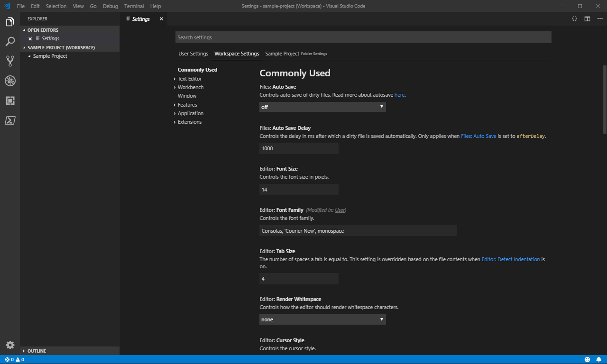
Task: Expand the Outline section
Action: click(70, 351)
